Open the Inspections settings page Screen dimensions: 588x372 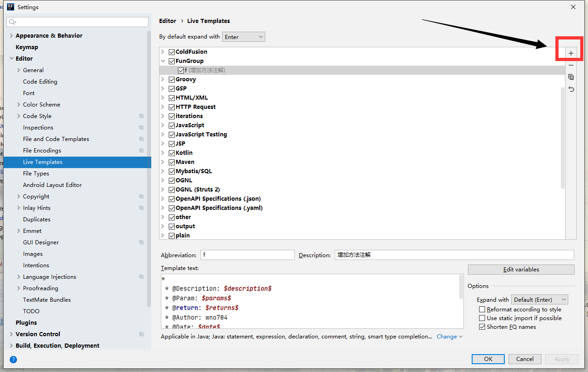tap(38, 128)
